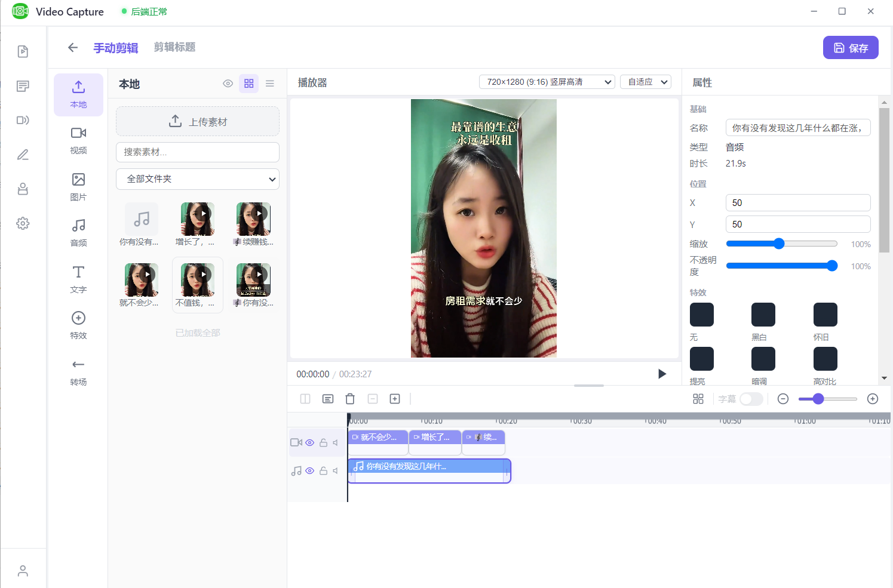This screenshot has height=588, width=893.
Task: Select the 视频 video tab
Action: click(78, 141)
